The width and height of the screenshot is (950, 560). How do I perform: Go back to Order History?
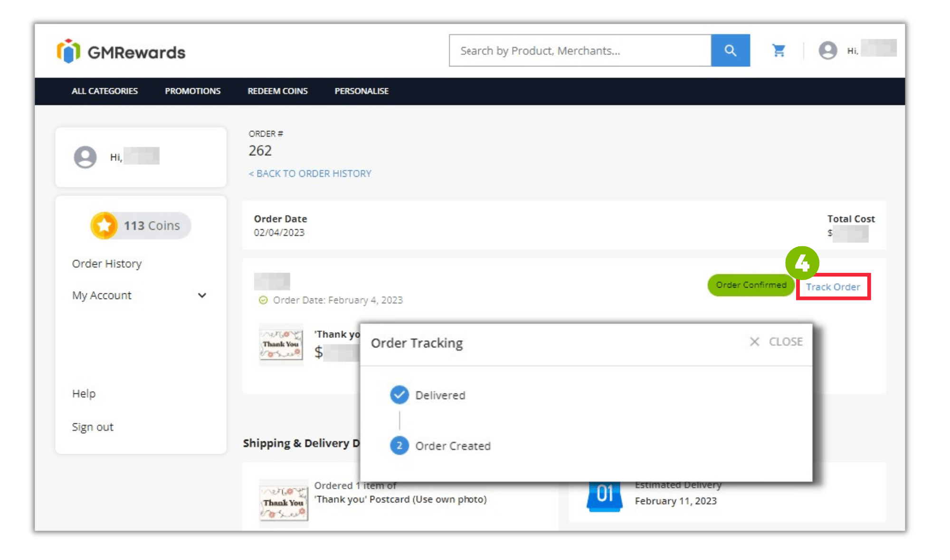[309, 173]
